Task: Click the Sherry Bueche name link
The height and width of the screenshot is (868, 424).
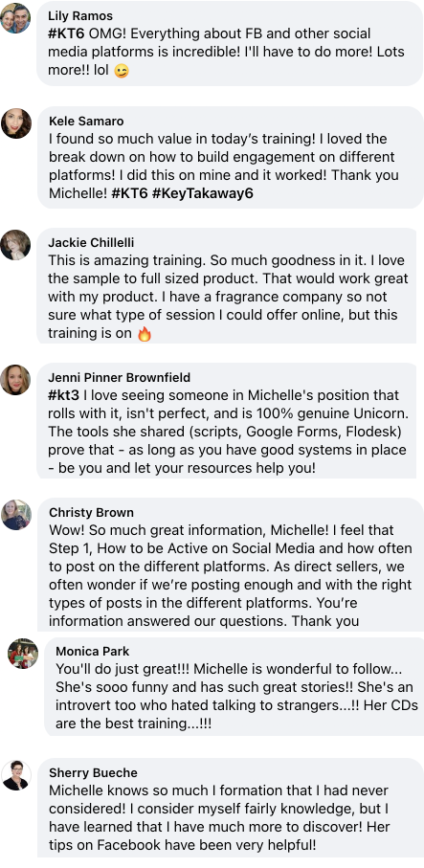Action: pos(93,773)
